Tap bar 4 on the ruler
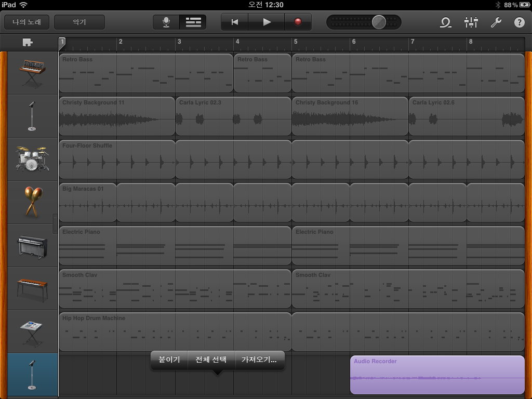Image resolution: width=532 pixels, height=399 pixels. (x=237, y=42)
